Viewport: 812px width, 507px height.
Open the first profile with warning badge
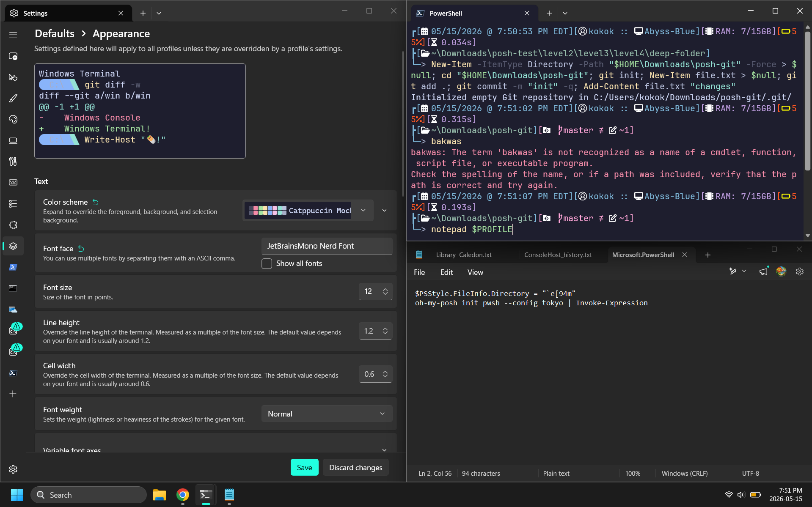point(15,329)
